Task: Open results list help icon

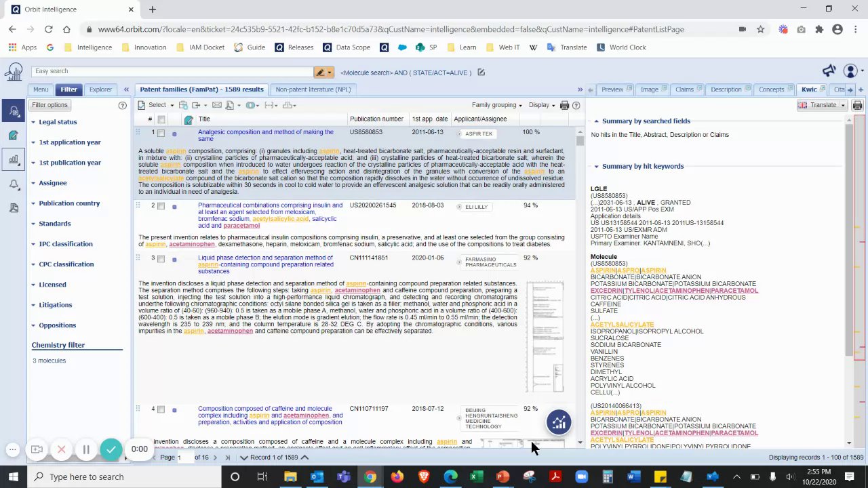Action: click(x=576, y=105)
